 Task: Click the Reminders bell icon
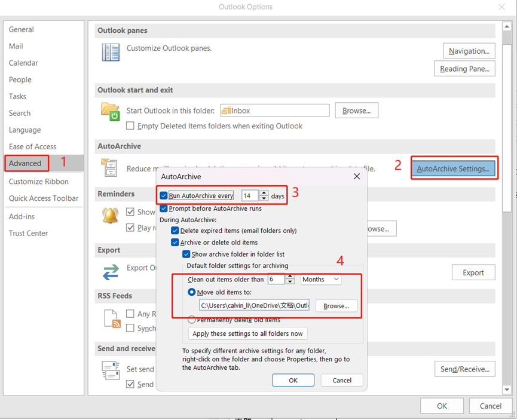pos(110,216)
